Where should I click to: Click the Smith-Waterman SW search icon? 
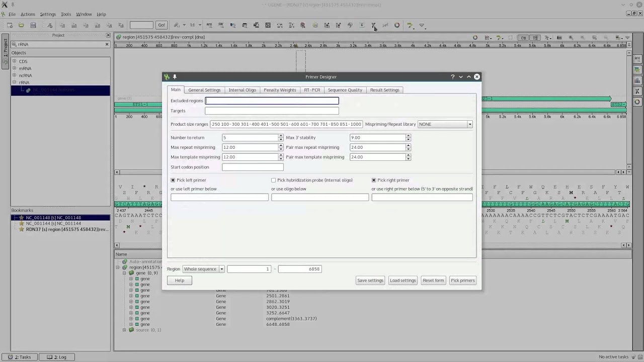pos(220,25)
